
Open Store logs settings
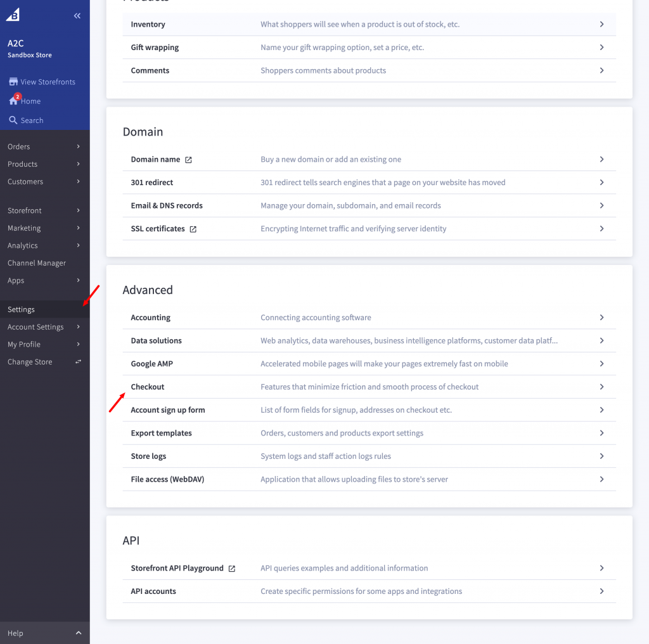click(x=369, y=456)
